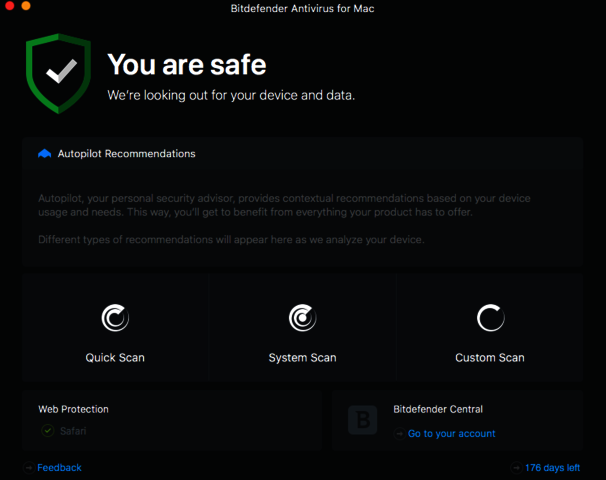Image resolution: width=606 pixels, height=480 pixels.
Task: Click the Quick Scan circular icon
Action: (x=115, y=318)
